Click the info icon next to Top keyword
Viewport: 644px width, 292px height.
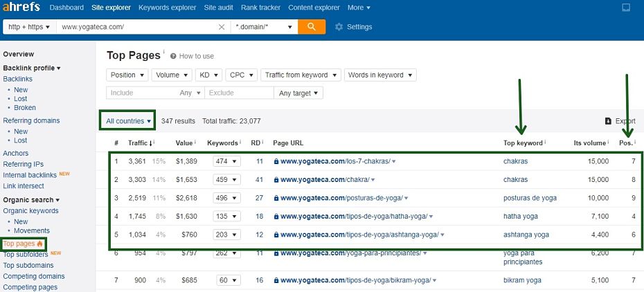point(546,143)
